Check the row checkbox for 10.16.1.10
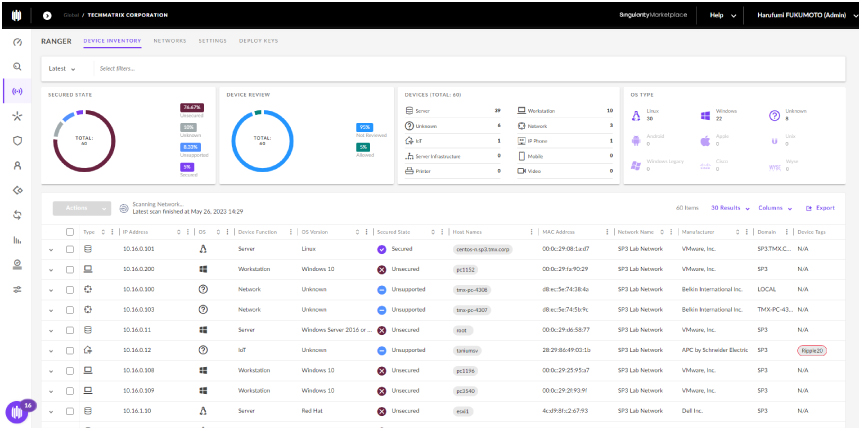 70,411
